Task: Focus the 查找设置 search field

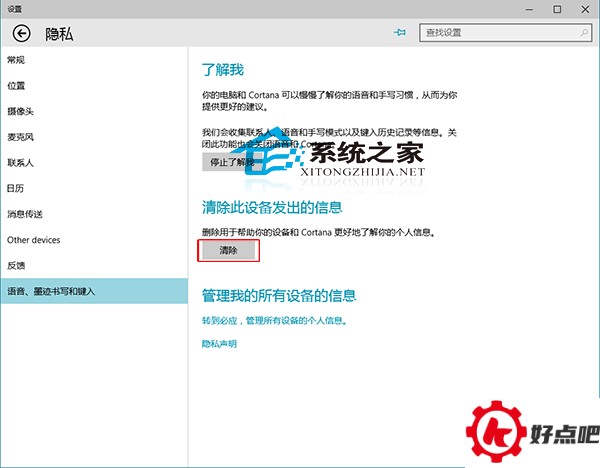Action: point(505,33)
